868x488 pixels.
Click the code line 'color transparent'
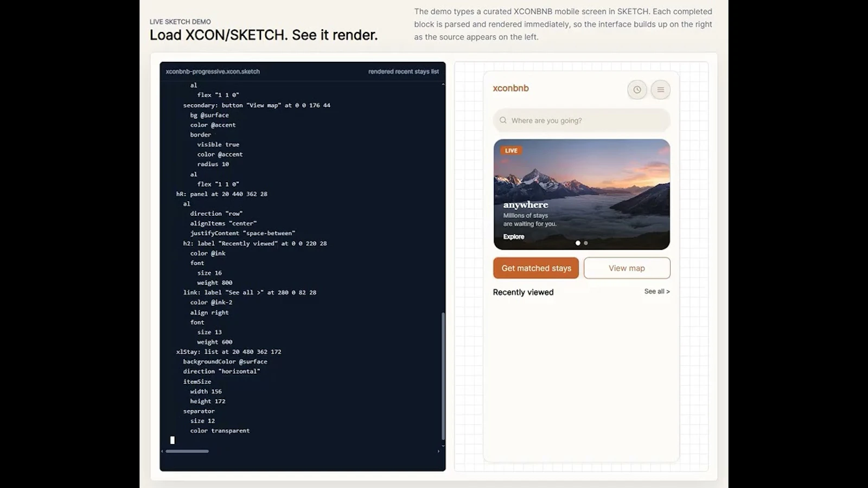click(220, 431)
